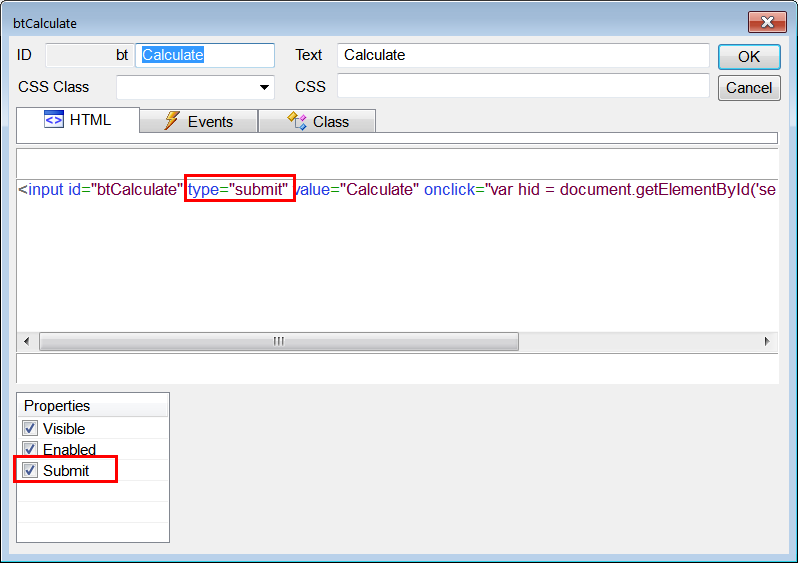Click the id="btCalculate" attribute in code
This screenshot has height=563, width=798.
click(x=125, y=189)
